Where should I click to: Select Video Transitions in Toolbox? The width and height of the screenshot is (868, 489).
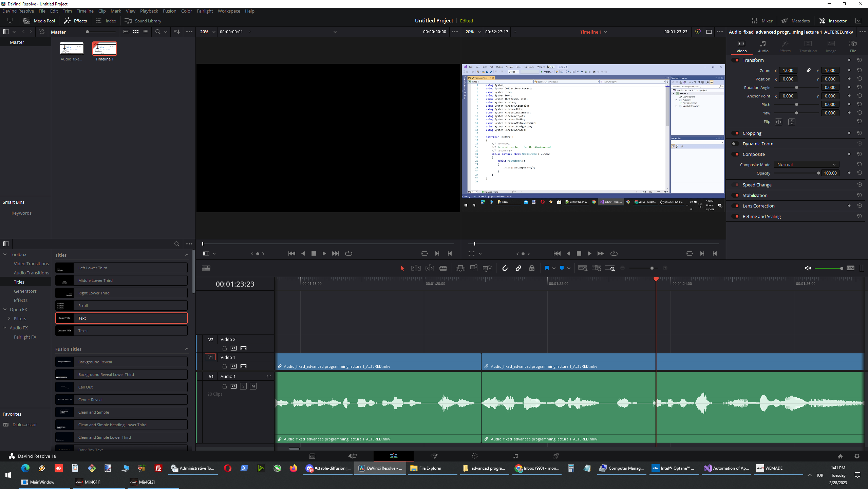(x=31, y=264)
